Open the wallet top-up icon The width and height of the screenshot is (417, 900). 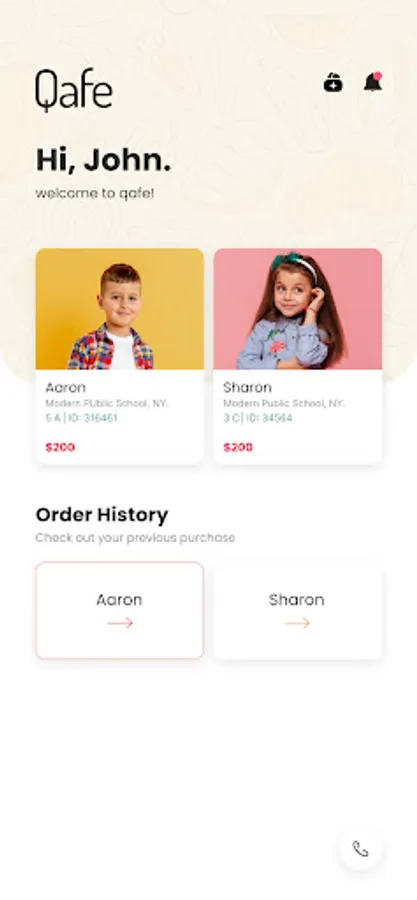tap(333, 83)
